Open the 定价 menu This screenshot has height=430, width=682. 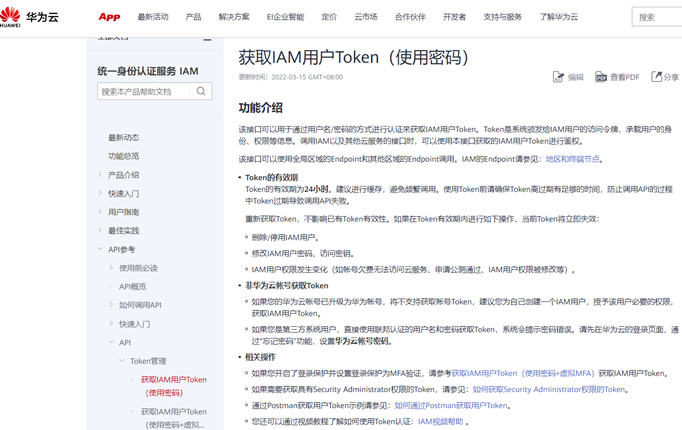click(x=329, y=17)
